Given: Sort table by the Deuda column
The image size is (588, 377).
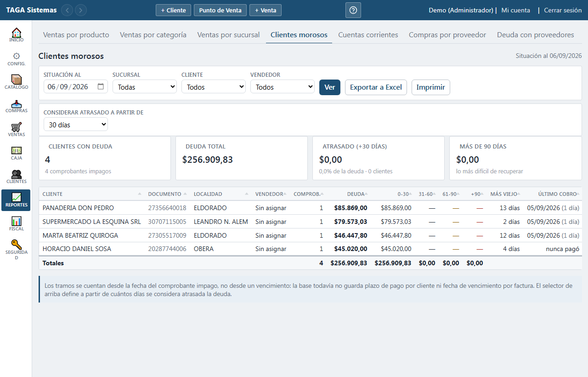Looking at the screenshot, I should [x=349, y=194].
